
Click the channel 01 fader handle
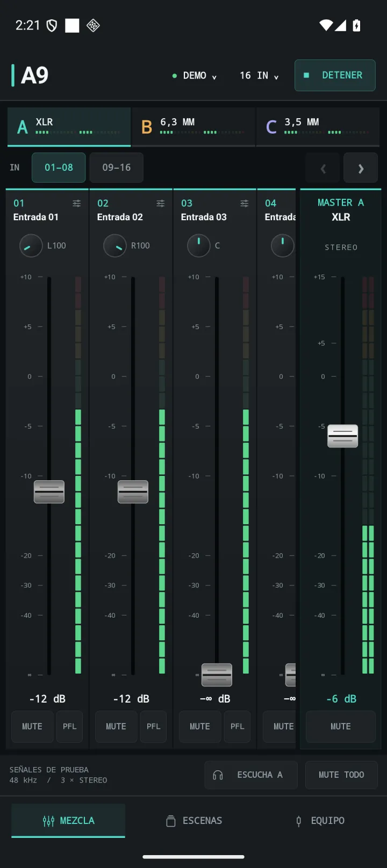49,491
